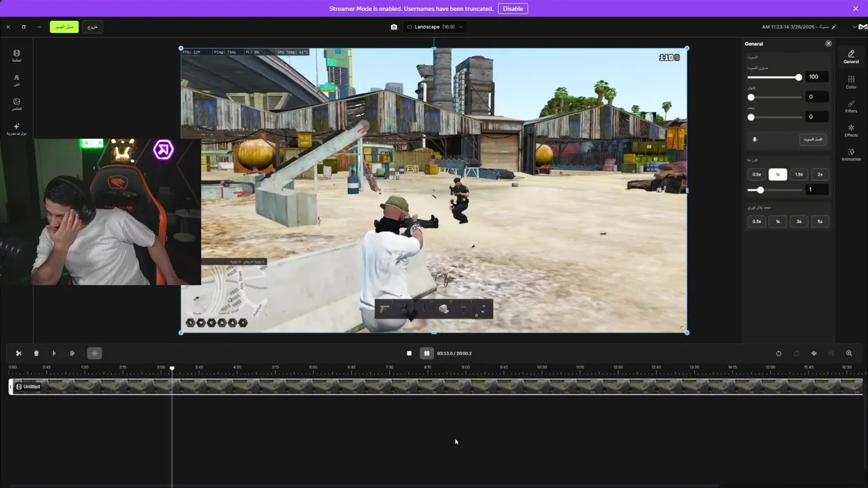Click the bottom-left resize handle of the preview

pos(181,332)
